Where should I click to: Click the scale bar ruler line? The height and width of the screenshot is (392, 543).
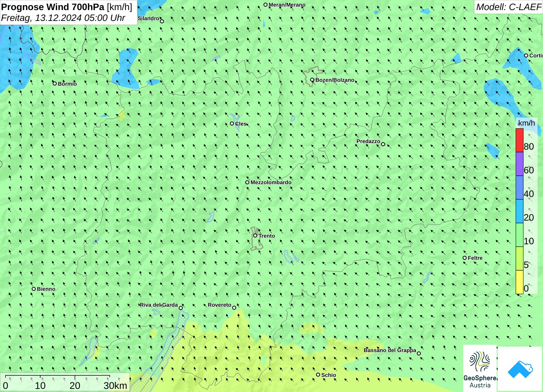(57, 376)
